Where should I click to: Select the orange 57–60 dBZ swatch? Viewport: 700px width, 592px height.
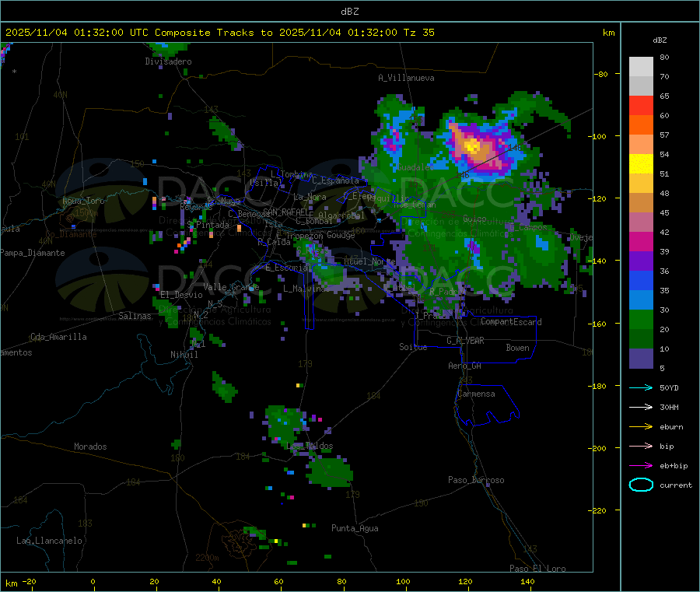point(641,124)
